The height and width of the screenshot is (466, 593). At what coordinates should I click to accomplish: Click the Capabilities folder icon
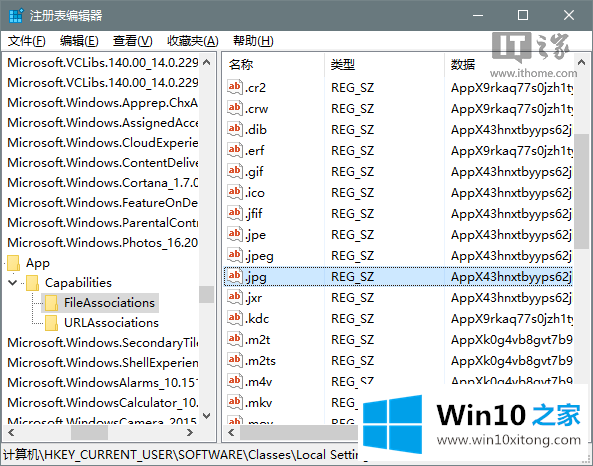click(x=32, y=283)
